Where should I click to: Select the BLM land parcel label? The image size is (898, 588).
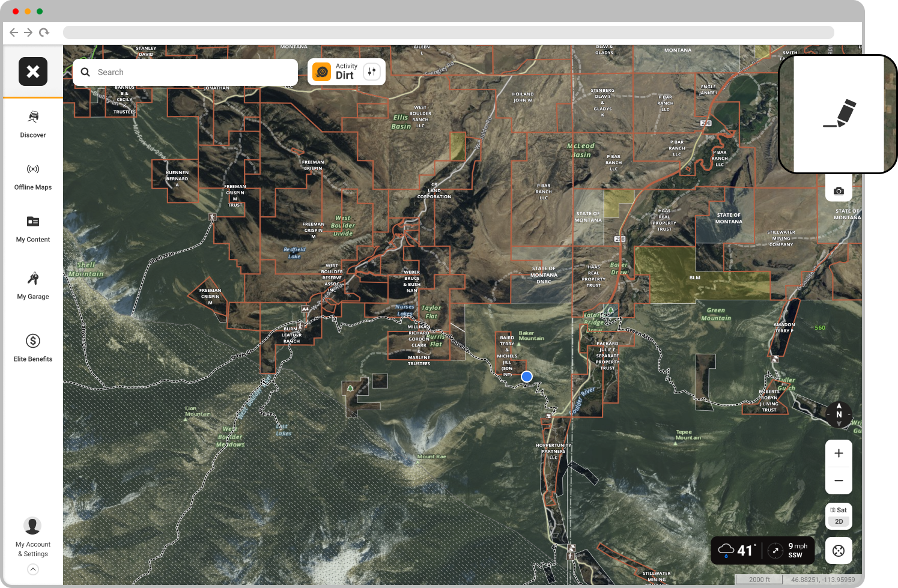click(x=695, y=277)
